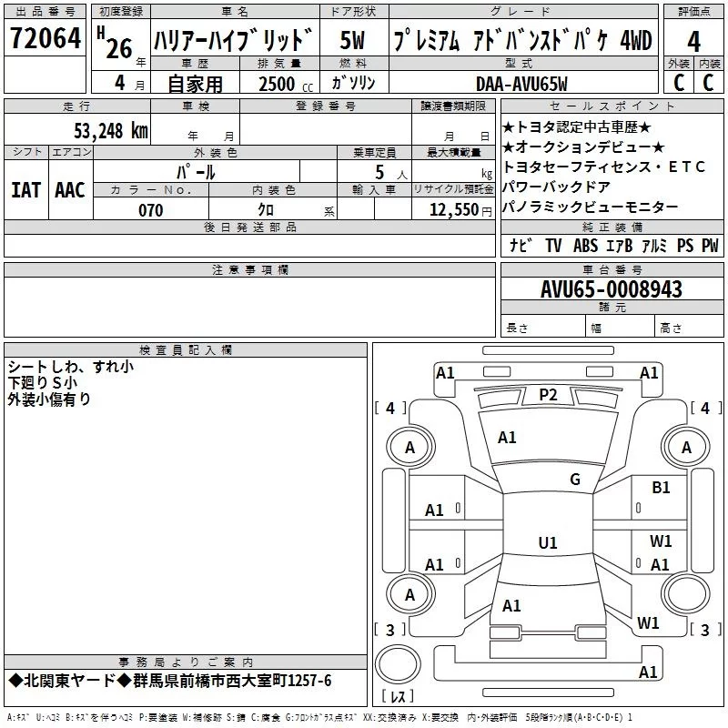The width and height of the screenshot is (728, 728).
Task: Select fuel type ガソリン
Action: (353, 83)
